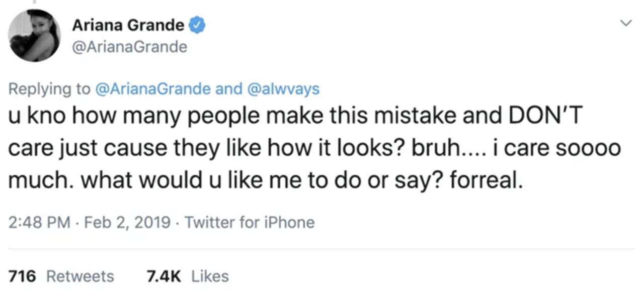Show the list under the "Retweets" label
644x290 pixels.
point(80,276)
